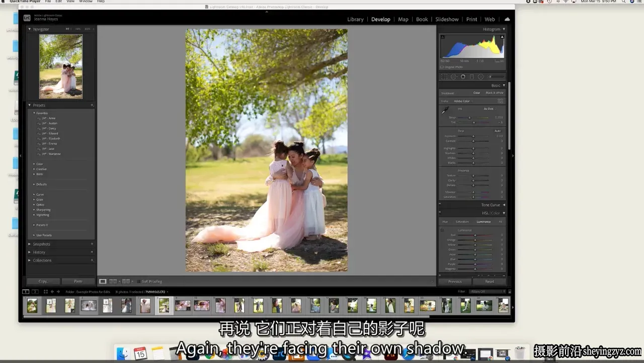Select the Crop Overlay tool
Image resolution: width=644 pixels, height=363 pixels.
tap(444, 77)
